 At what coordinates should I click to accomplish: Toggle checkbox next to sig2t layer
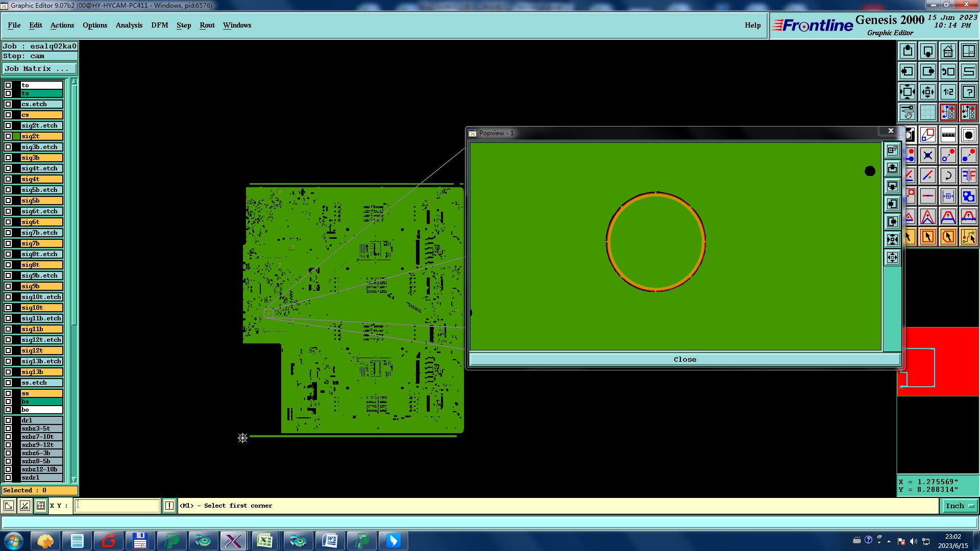[x=8, y=136]
